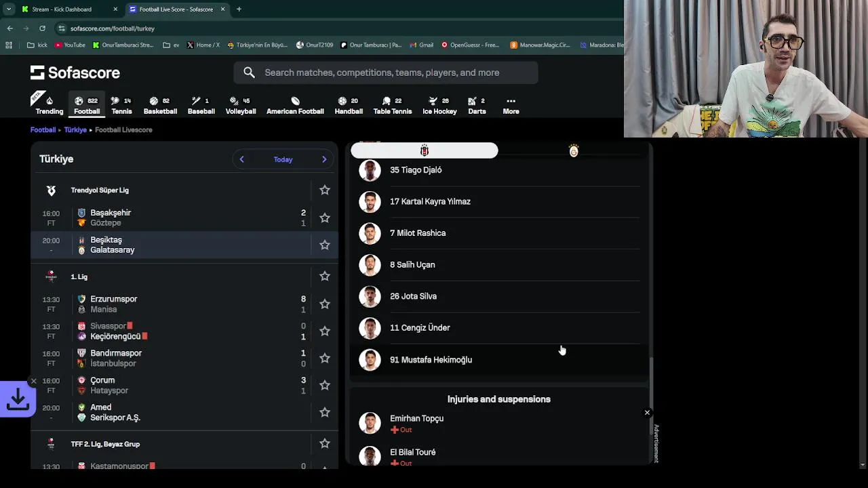Open the Today date picker
Viewport: 868px width, 488px height.
(x=283, y=159)
